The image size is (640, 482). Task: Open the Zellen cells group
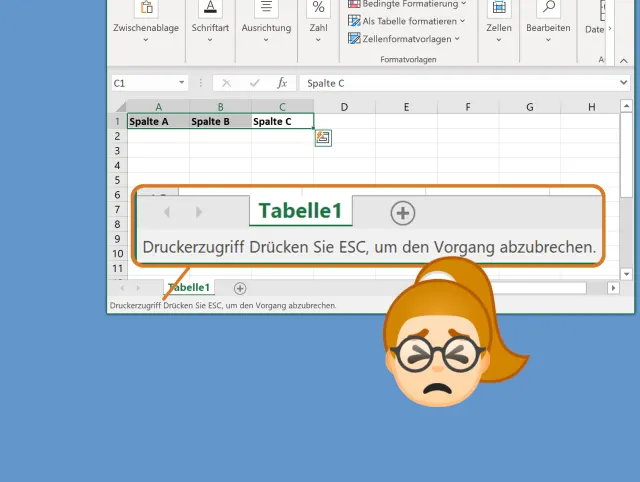498,28
